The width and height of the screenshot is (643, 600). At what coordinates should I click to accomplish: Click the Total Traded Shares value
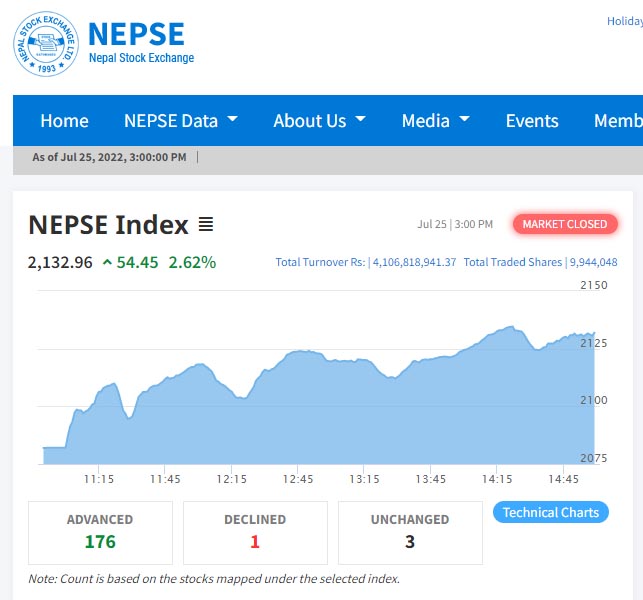(593, 262)
